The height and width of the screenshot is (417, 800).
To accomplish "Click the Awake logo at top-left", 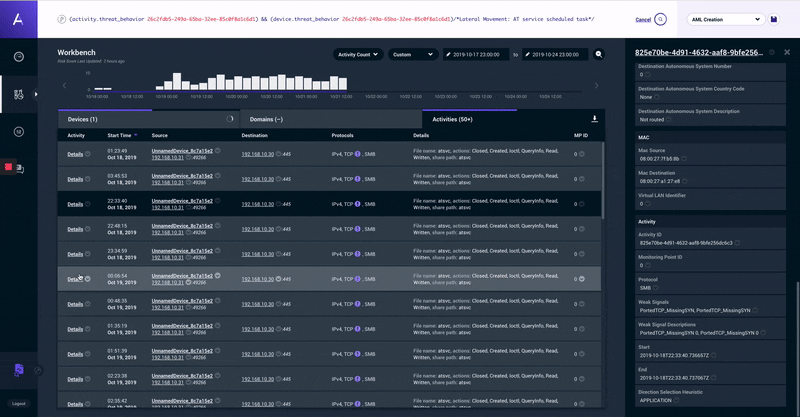I will pyautogui.click(x=18, y=19).
